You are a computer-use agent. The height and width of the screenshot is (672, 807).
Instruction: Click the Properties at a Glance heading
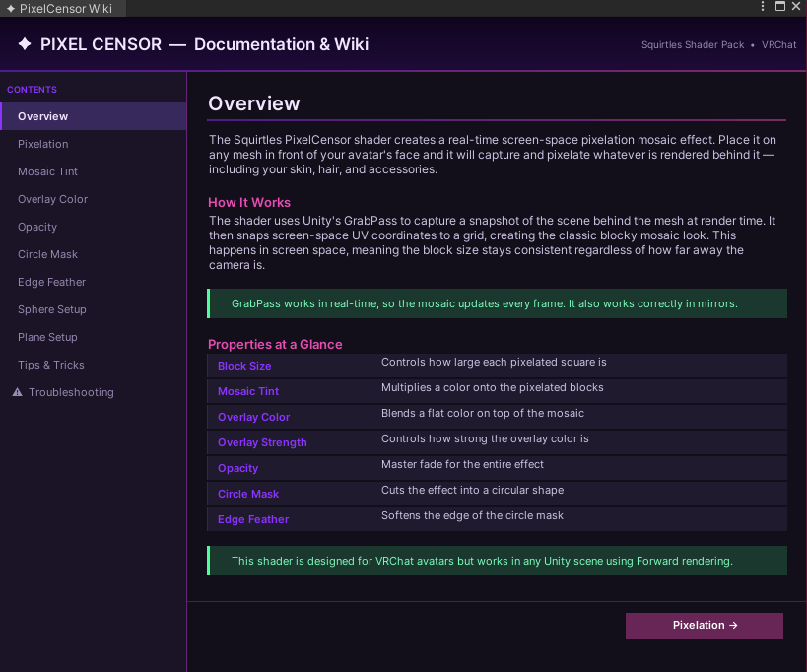point(275,344)
